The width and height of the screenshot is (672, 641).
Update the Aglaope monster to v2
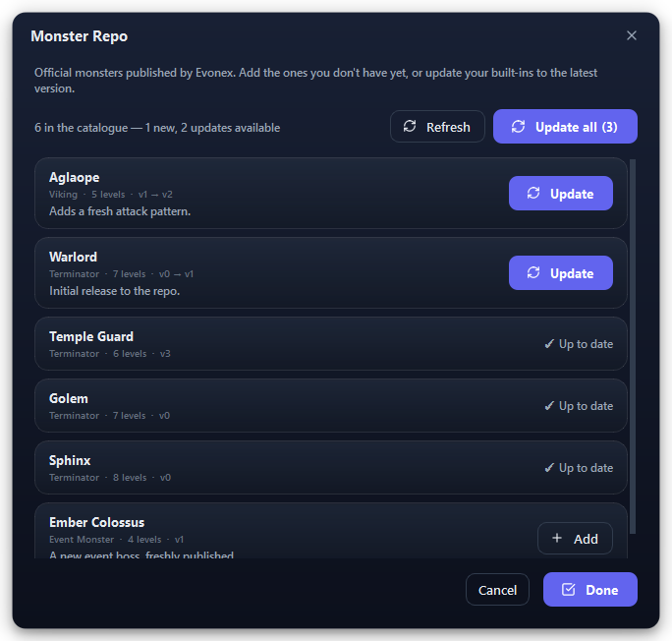(x=561, y=194)
